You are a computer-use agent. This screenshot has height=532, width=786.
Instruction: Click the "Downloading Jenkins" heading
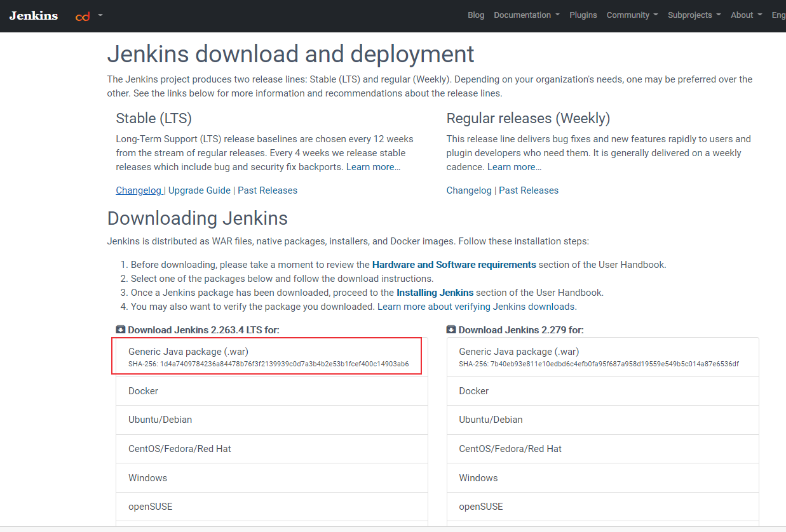click(198, 218)
